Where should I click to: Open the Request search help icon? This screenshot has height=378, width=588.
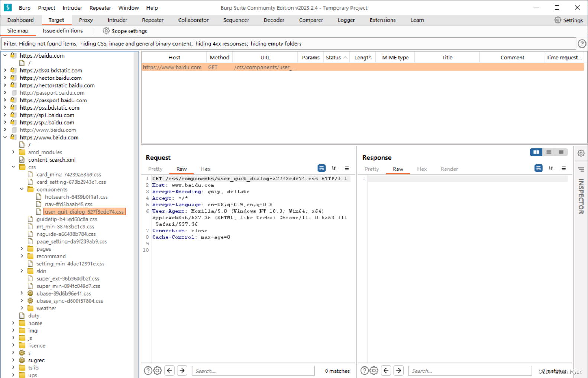148,371
